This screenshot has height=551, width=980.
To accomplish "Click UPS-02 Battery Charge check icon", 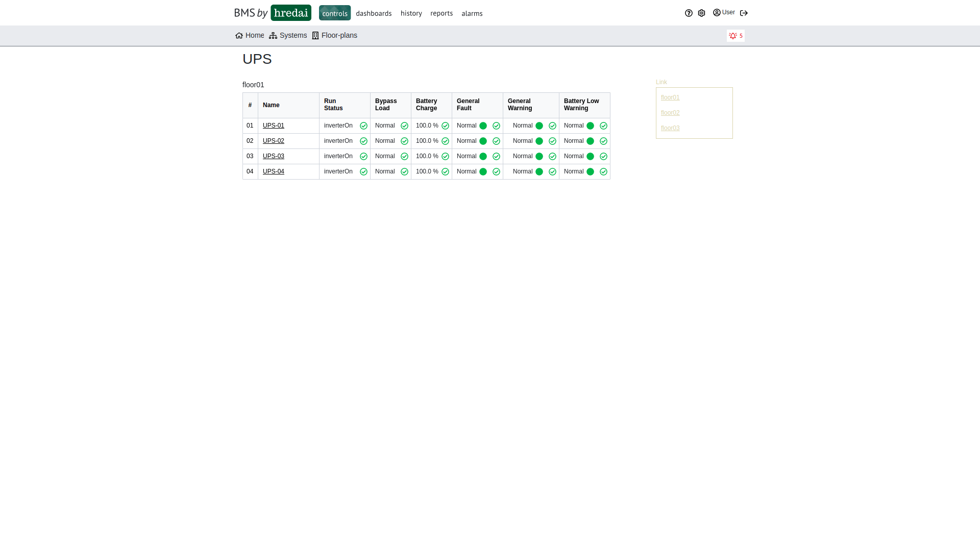I will click(445, 141).
